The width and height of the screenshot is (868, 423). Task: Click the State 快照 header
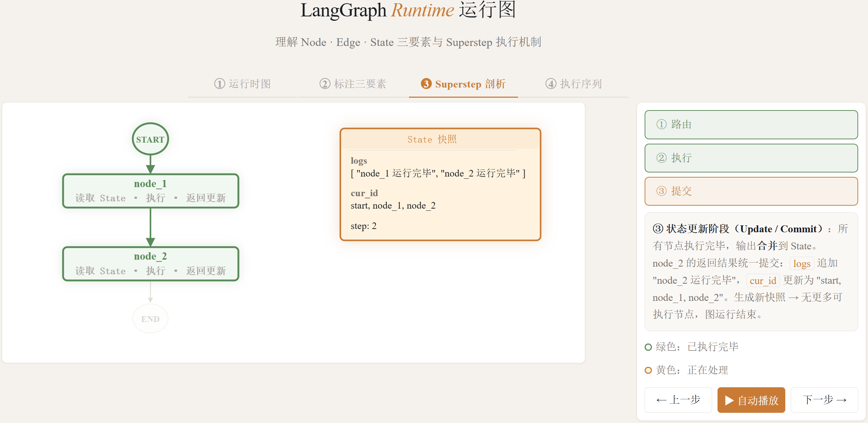point(432,139)
